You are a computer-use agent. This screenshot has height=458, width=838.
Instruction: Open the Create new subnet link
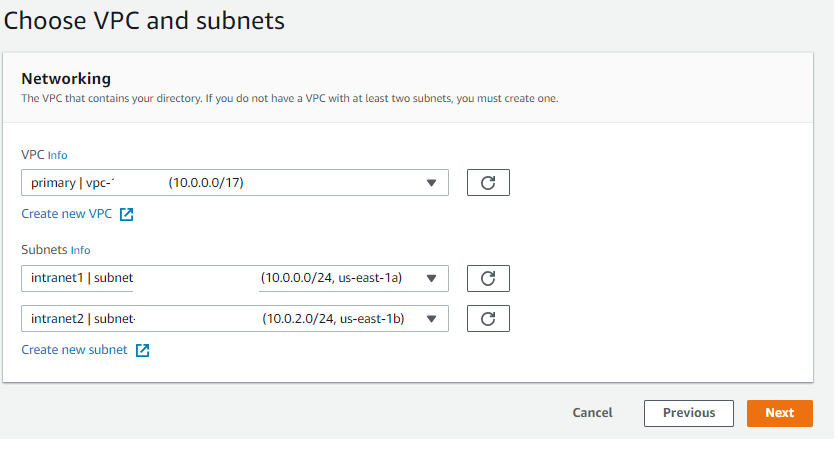[x=74, y=350]
